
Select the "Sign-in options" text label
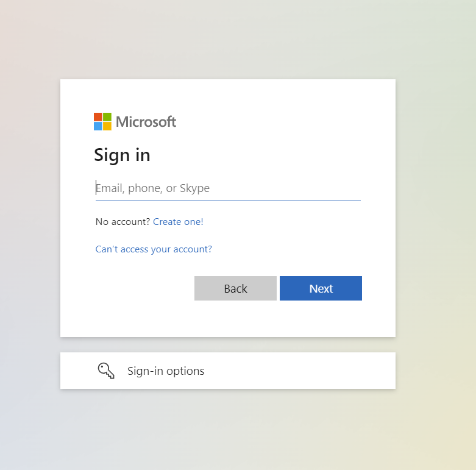click(x=166, y=371)
